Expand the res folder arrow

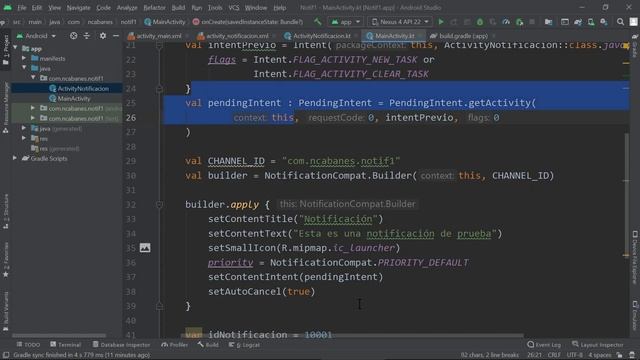point(24,138)
